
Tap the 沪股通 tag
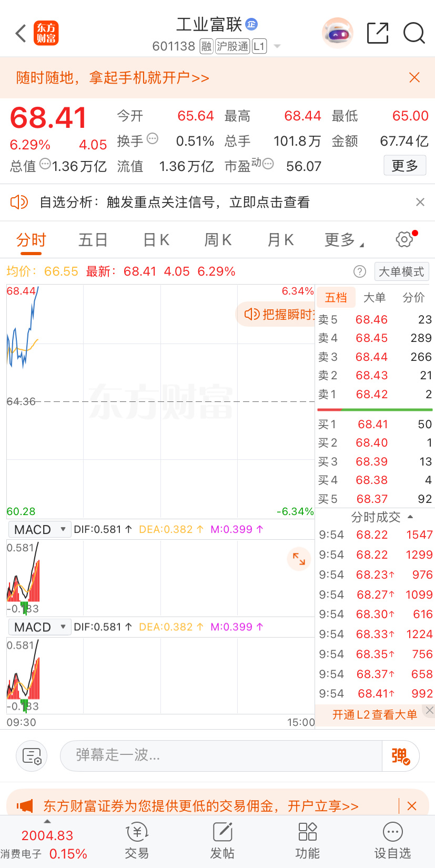tap(232, 46)
